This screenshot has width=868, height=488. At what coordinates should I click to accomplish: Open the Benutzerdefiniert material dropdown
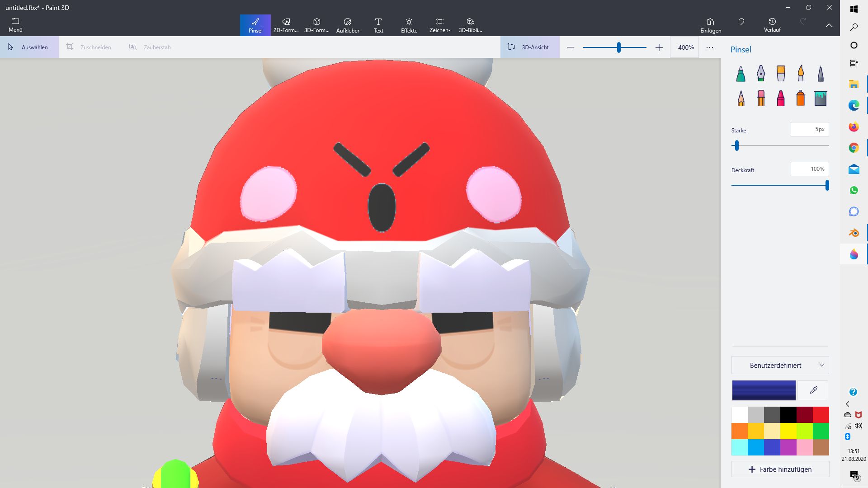(780, 365)
